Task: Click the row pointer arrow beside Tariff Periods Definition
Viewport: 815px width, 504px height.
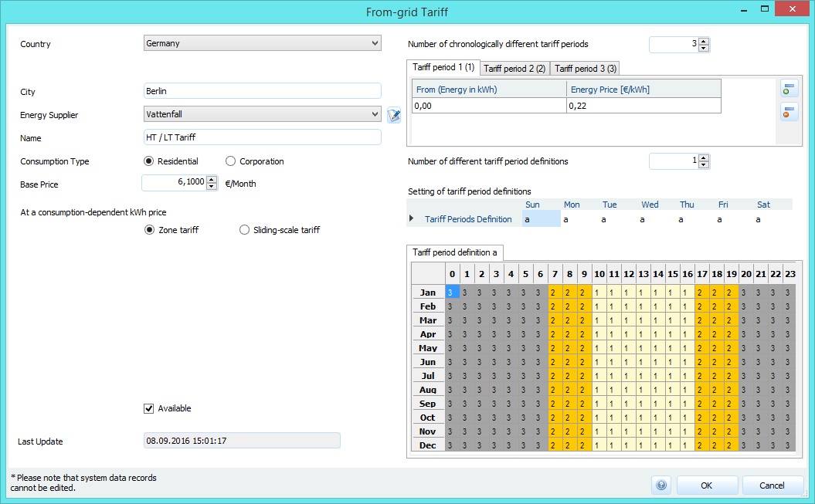Action: coord(411,219)
